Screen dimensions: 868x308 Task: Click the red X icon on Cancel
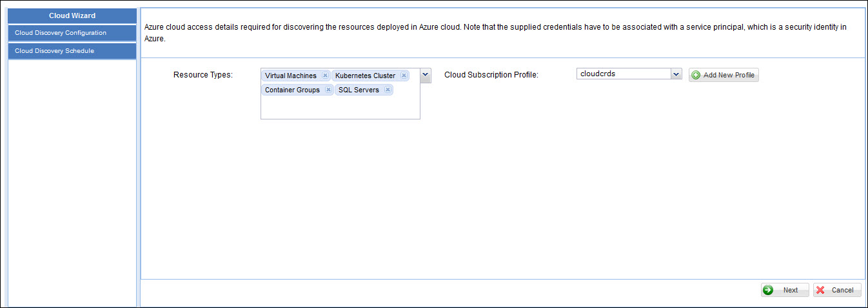coord(820,290)
